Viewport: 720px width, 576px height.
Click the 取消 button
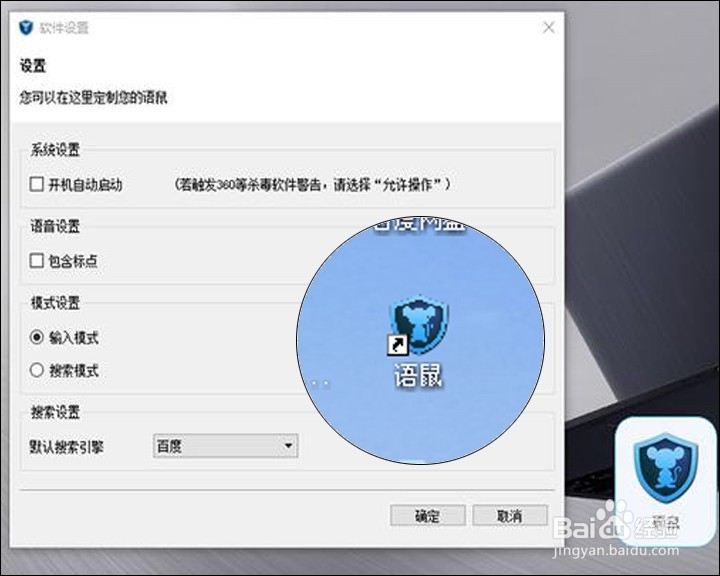tap(510, 516)
